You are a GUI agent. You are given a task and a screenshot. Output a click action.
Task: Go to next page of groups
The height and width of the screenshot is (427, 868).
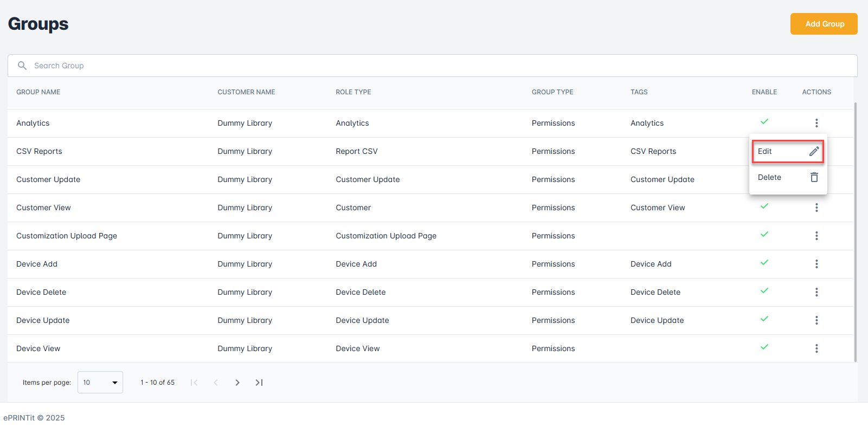[237, 383]
